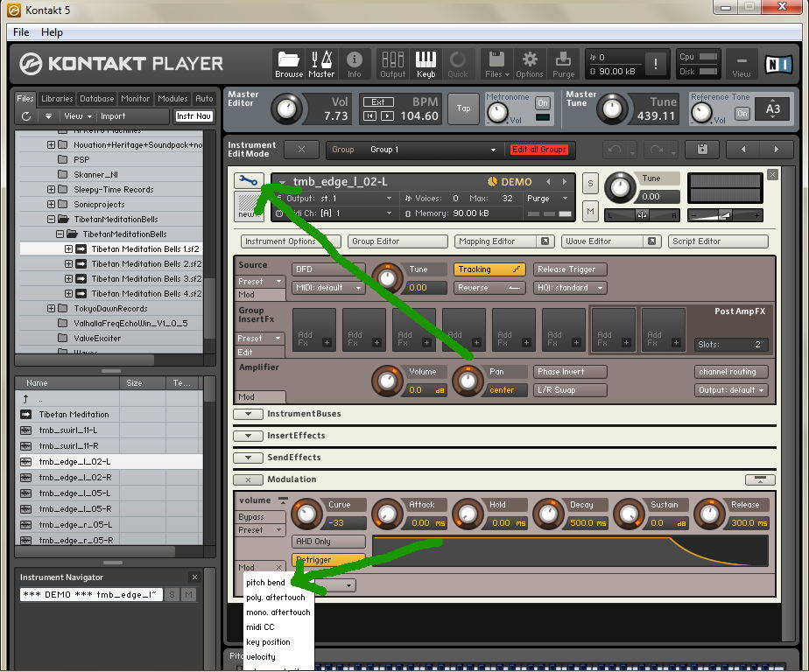809x672 pixels.
Task: Open the Info pane icon
Action: (x=354, y=64)
